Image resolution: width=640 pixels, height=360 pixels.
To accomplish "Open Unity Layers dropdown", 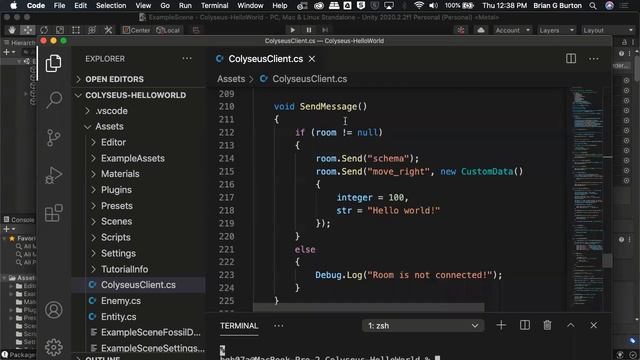I will coord(556,30).
